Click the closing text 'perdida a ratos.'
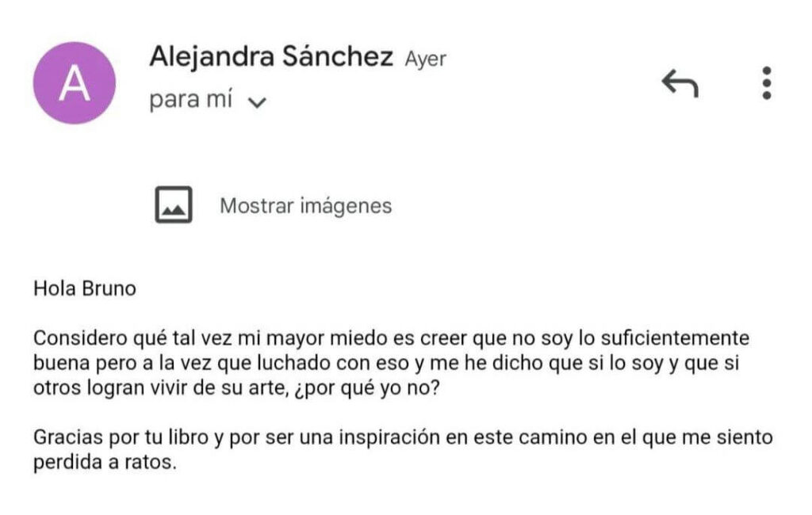812x515 pixels. (105, 462)
